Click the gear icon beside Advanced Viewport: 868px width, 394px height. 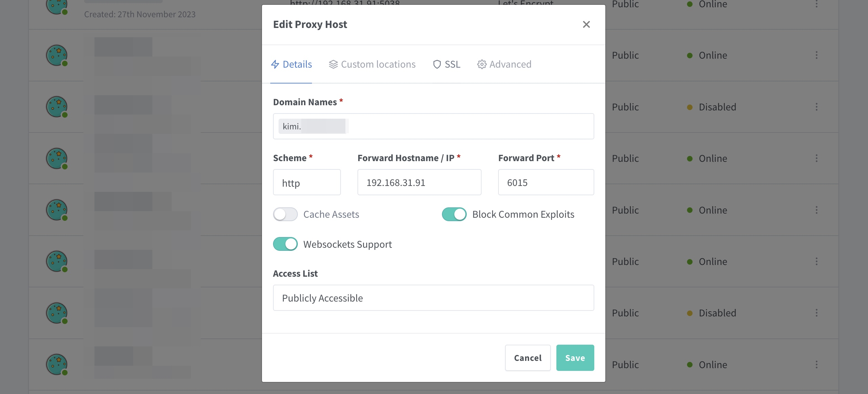482,64
